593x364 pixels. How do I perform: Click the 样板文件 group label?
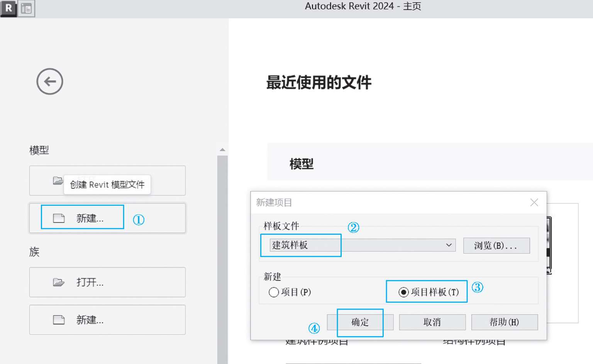pyautogui.click(x=281, y=226)
